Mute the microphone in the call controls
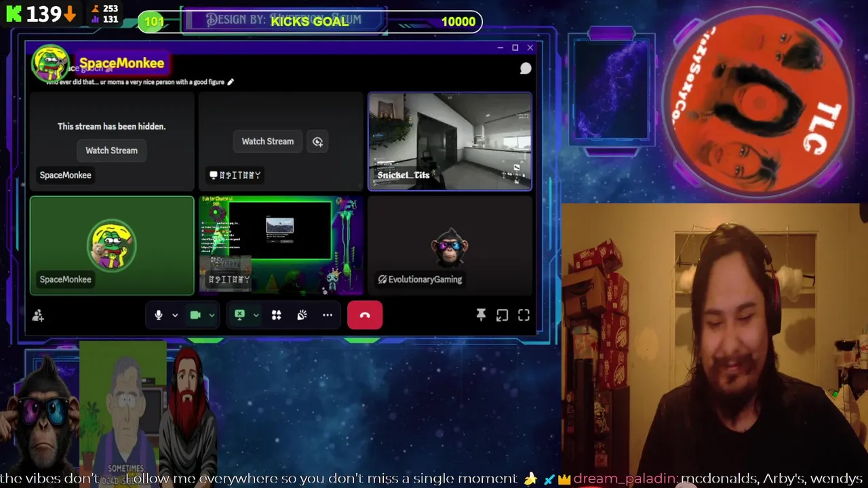Viewport: 868px width, 488px height. coord(159,315)
